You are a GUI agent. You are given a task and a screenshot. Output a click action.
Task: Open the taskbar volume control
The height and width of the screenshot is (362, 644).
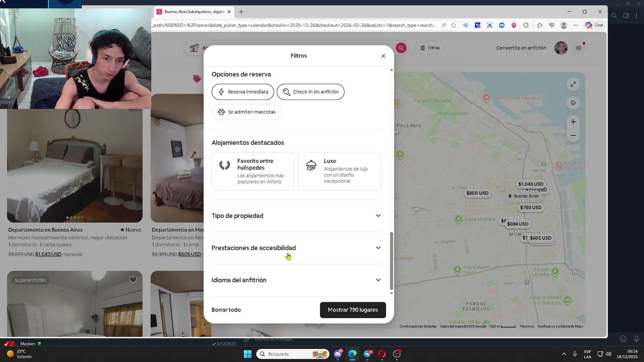click(x=608, y=354)
